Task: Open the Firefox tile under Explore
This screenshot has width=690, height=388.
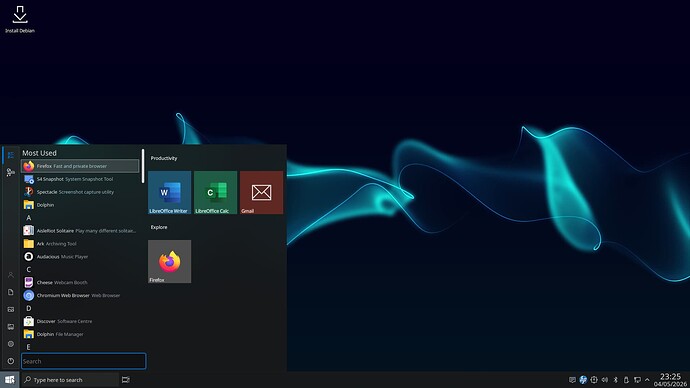Action: 169,261
